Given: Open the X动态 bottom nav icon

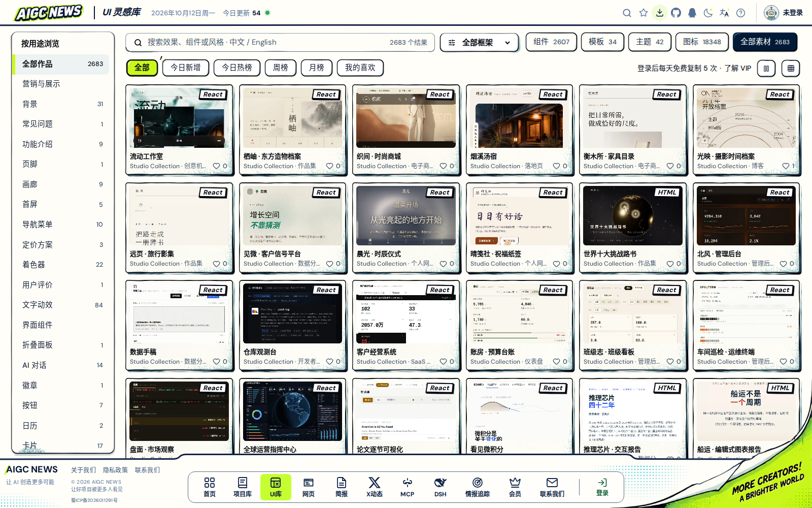Looking at the screenshot, I should pyautogui.click(x=375, y=487).
